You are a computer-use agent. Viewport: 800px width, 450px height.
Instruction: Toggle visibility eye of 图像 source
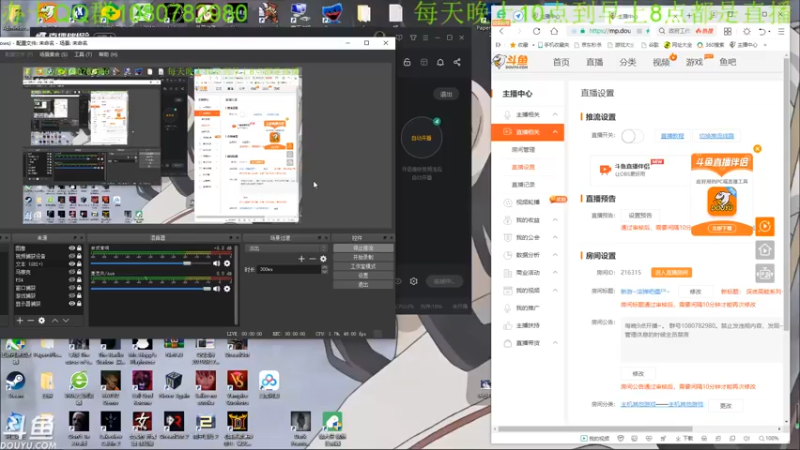point(71,248)
